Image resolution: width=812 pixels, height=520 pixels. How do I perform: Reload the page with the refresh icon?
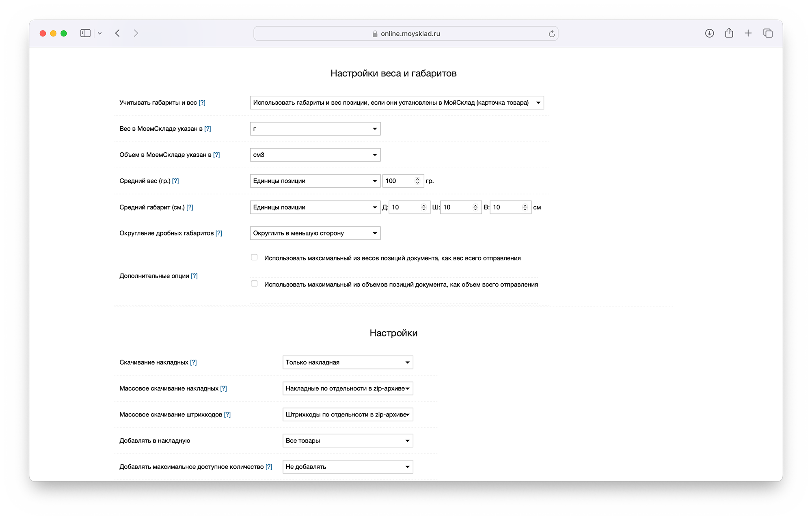[552, 34]
